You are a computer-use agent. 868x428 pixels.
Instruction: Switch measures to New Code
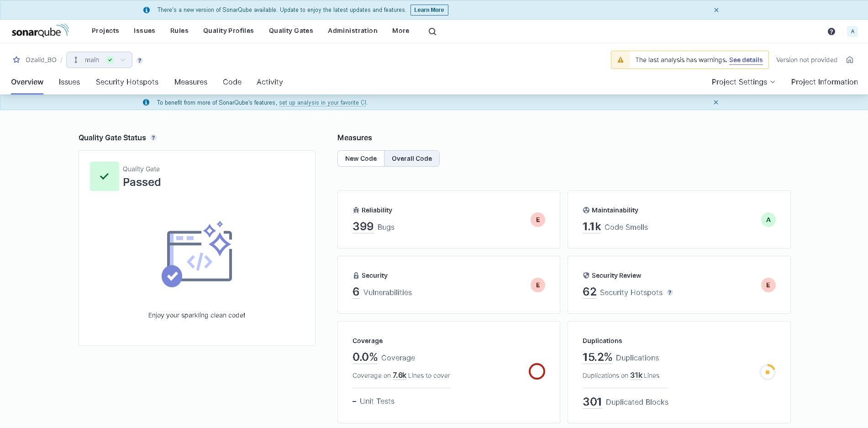click(361, 159)
